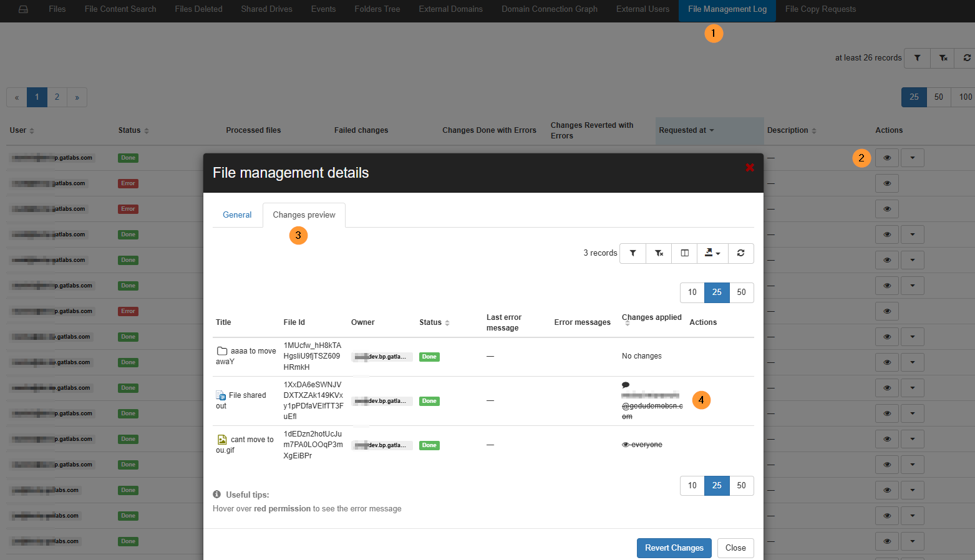This screenshot has width=975, height=560.
Task: Refresh the changes preview records list
Action: (740, 253)
